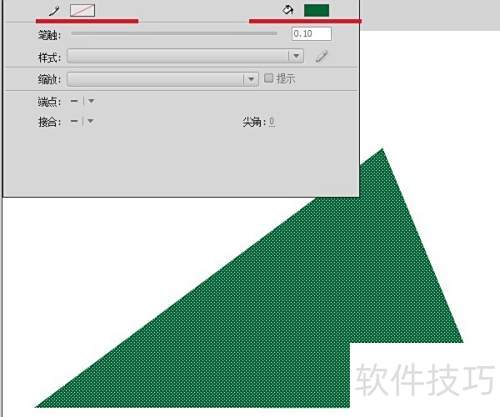Enable the 提示 hinting checkbox
Image resolution: width=500 pixels, height=417 pixels.
pyautogui.click(x=268, y=78)
